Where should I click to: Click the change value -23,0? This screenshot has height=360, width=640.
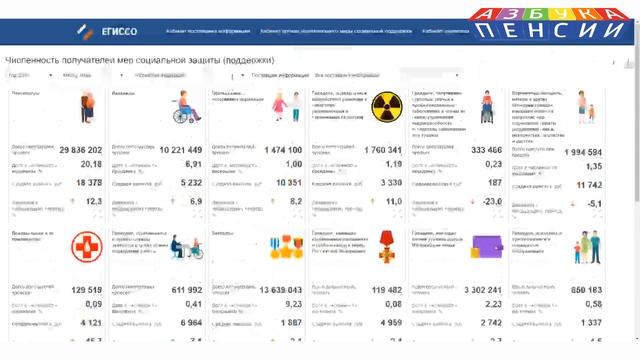pos(491,202)
